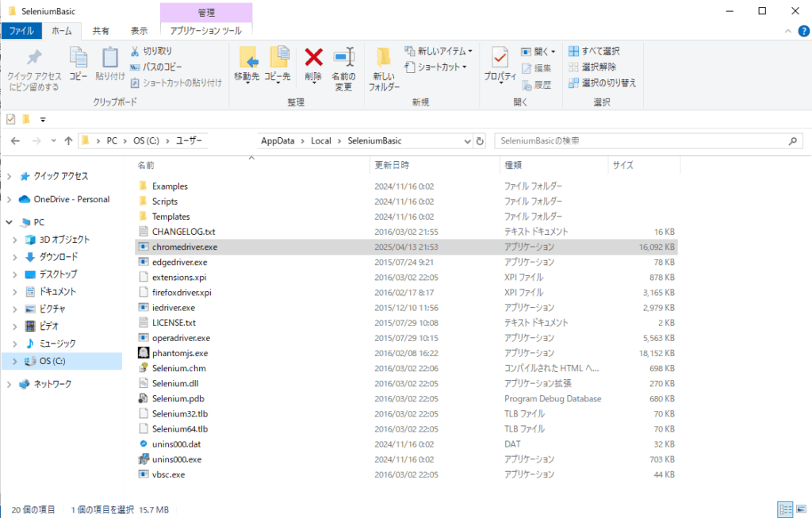This screenshot has height=518, width=812.
Task: Open Properties (プロパティ) from the ribbon
Action: pyautogui.click(x=500, y=58)
